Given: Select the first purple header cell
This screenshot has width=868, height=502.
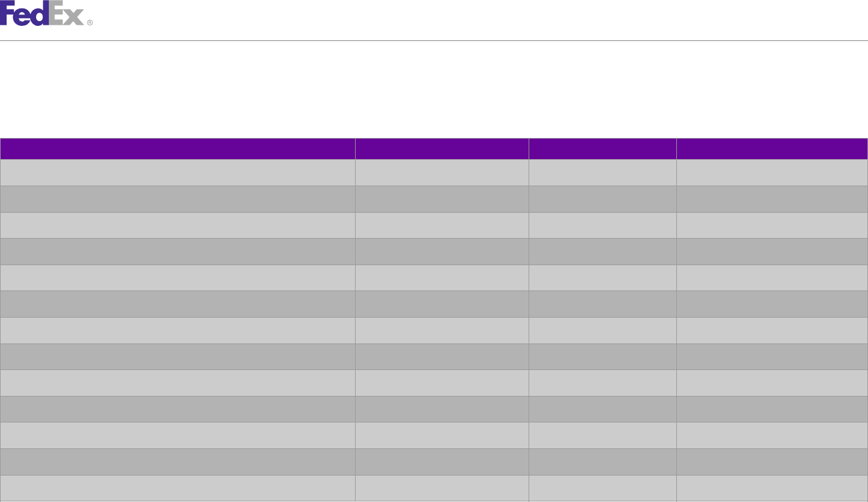Looking at the screenshot, I should tap(177, 149).
